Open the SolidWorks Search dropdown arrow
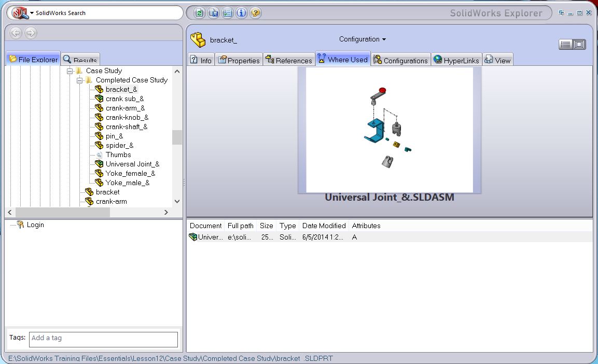 32,13
